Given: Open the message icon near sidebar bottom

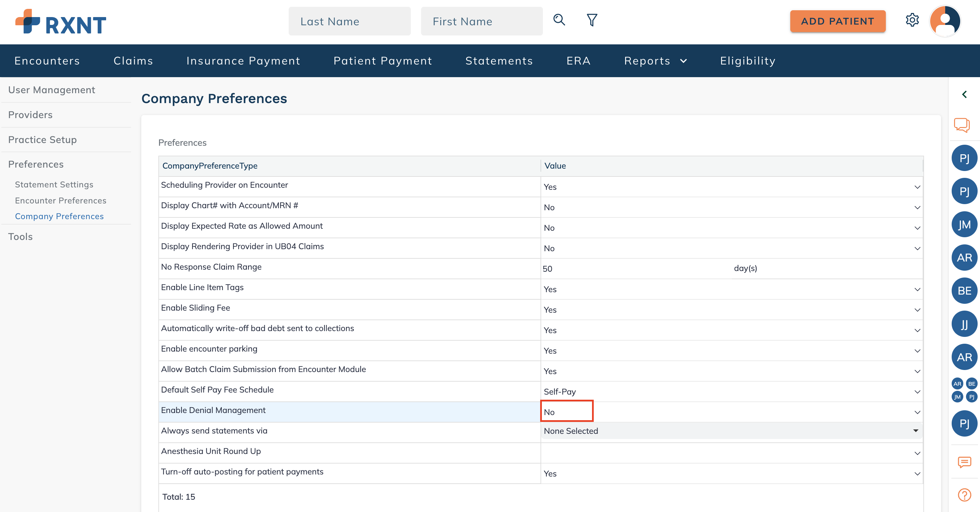Looking at the screenshot, I should tap(964, 463).
